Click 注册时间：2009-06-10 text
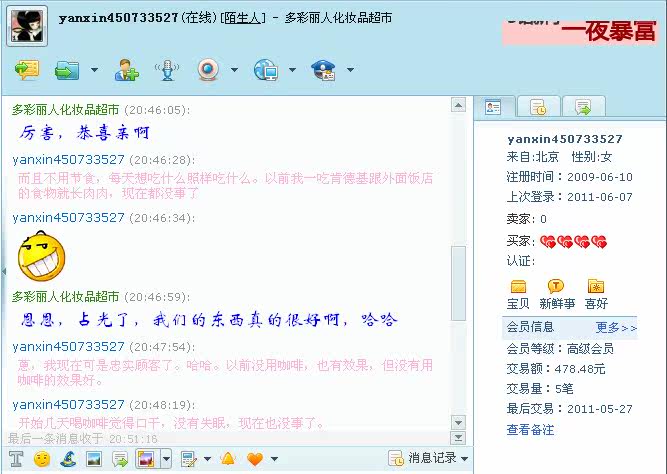Viewport: 667px width, 474px height. (569, 177)
